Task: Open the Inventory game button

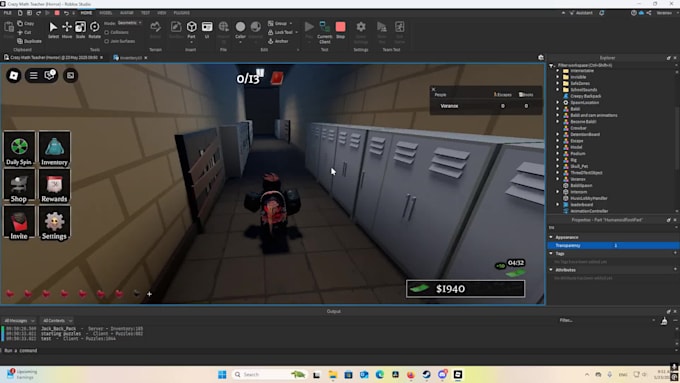Action: (54, 149)
